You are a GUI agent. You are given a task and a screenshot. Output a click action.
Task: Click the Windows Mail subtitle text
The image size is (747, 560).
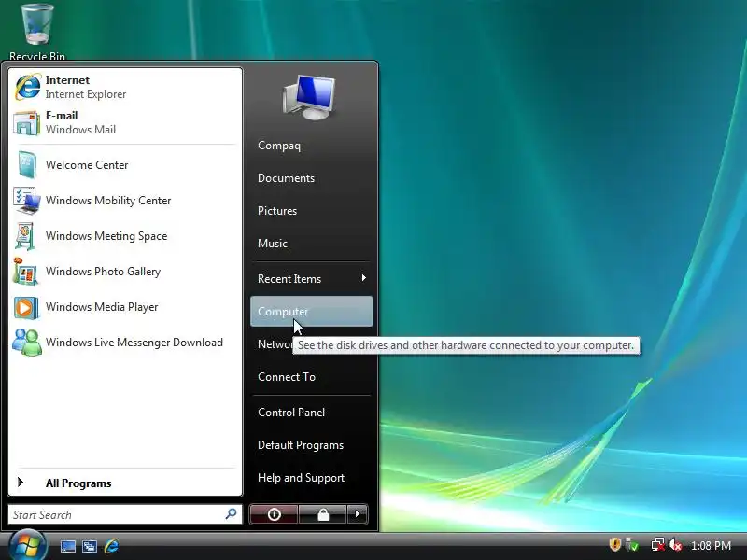click(x=80, y=130)
